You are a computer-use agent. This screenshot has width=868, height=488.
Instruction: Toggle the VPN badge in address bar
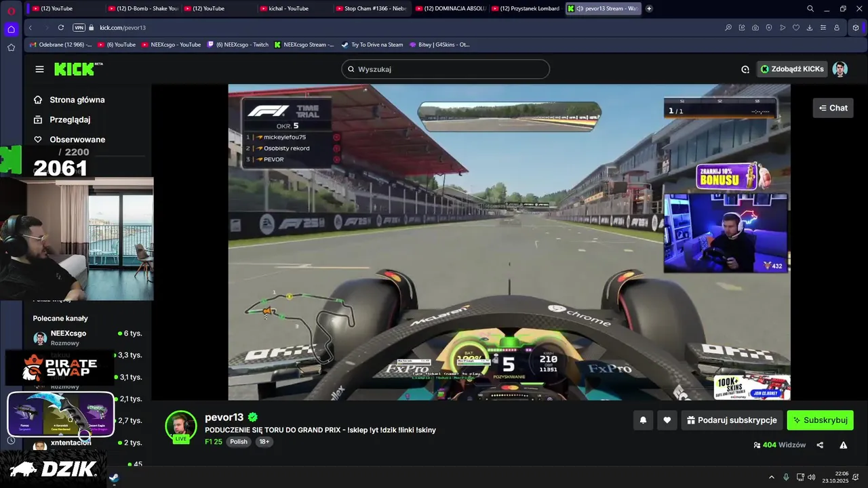(x=79, y=28)
